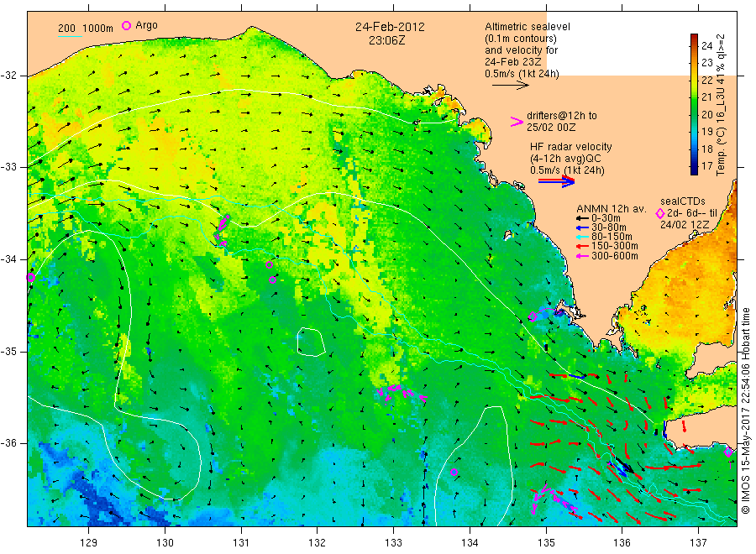The height and width of the screenshot is (554, 756).
Task: Click the '(0.1m contours)' text
Action: 521,39
